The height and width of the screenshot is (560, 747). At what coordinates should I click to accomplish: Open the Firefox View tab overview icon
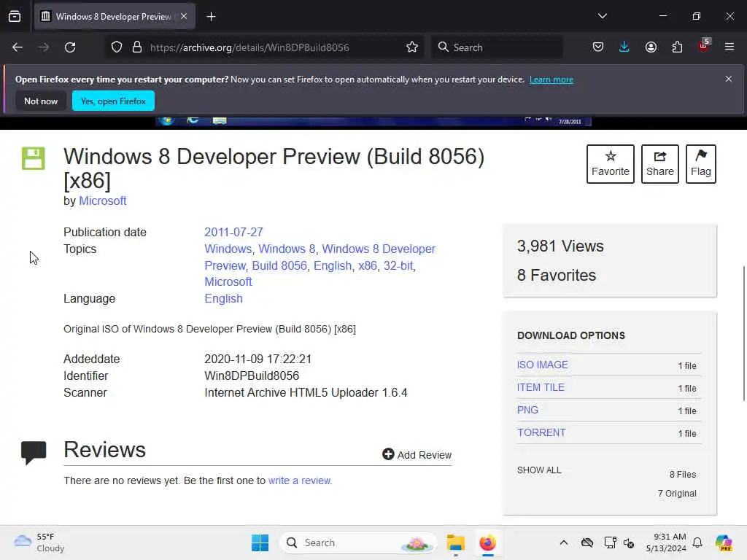[15, 17]
